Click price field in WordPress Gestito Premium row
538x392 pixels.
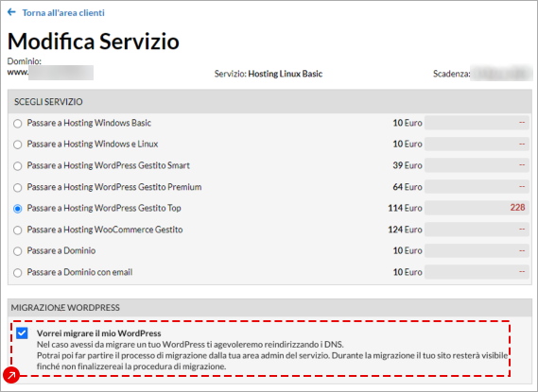477,187
